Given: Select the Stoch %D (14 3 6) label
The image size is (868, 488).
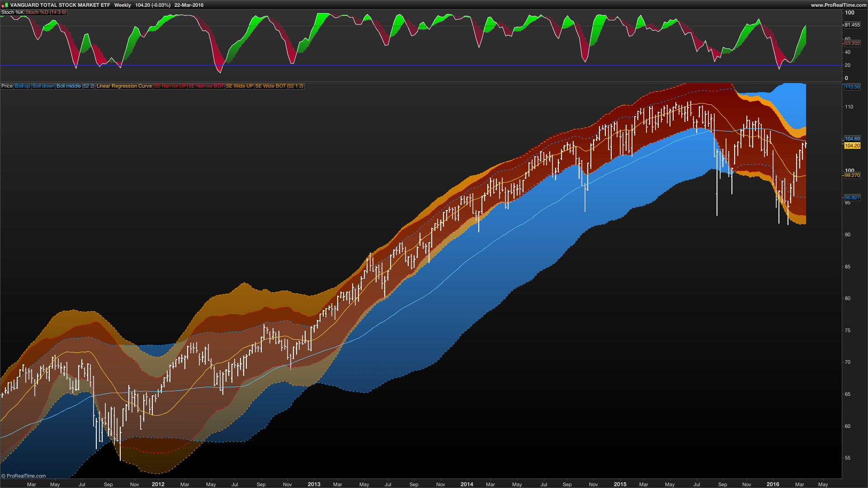Looking at the screenshot, I should (46, 12).
